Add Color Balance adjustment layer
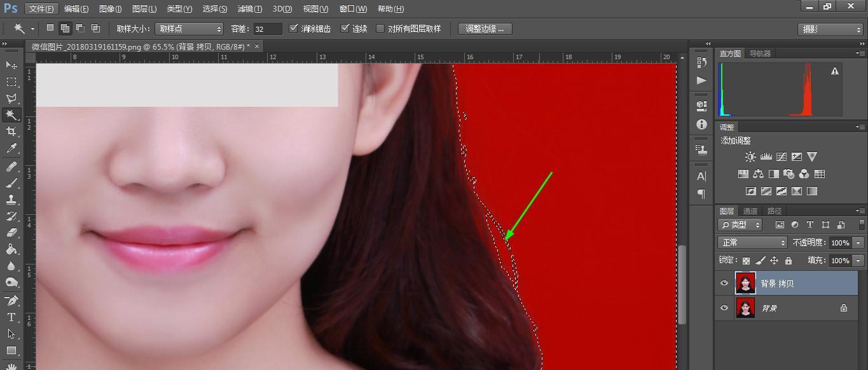Viewport: 868px width, 370px height. [x=759, y=174]
